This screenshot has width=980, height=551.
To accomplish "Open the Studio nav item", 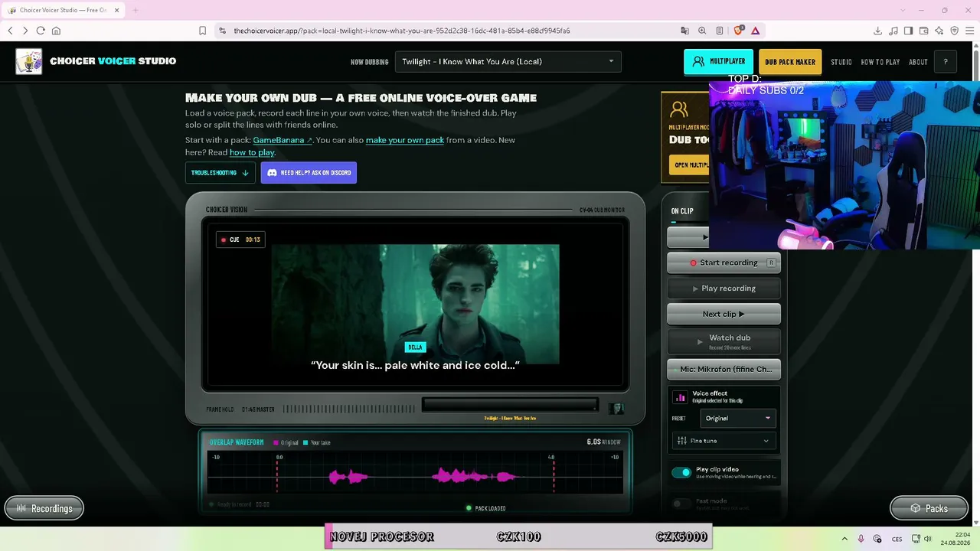I will 841,62.
